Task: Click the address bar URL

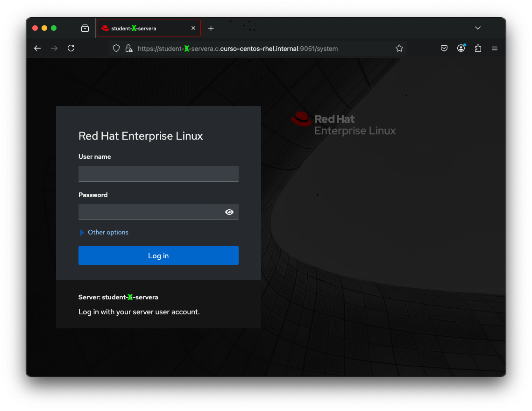Action: (237, 49)
